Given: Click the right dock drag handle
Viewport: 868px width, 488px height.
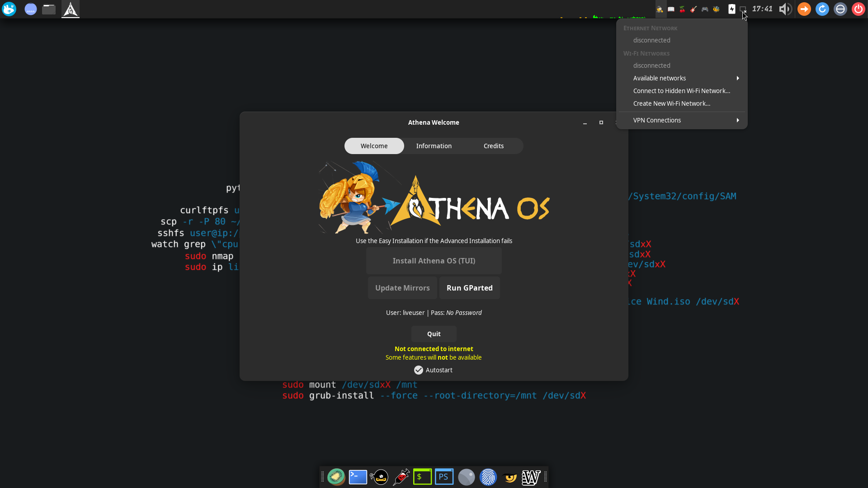Looking at the screenshot, I should (x=545, y=477).
